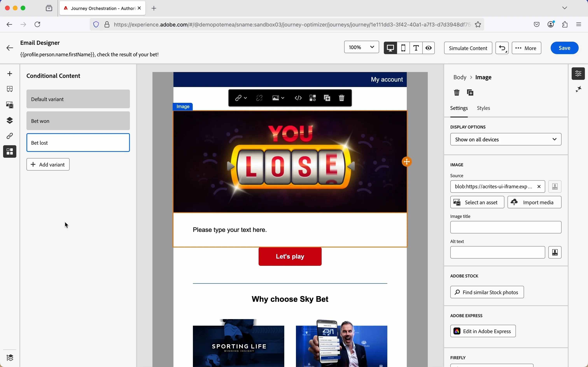588x367 pixels.
Task: Open the Show on all devices dropdown
Action: 506,139
